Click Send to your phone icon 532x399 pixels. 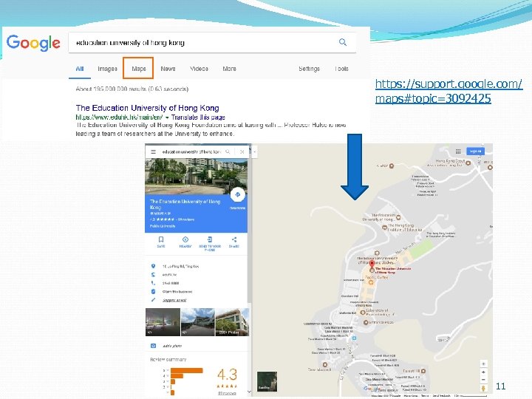(x=210, y=239)
